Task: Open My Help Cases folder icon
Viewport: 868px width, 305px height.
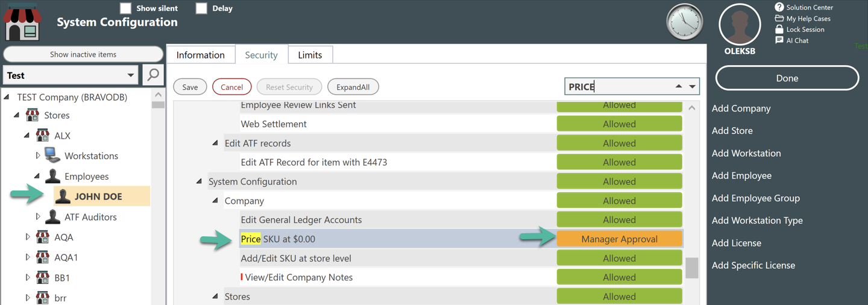Action: click(779, 18)
